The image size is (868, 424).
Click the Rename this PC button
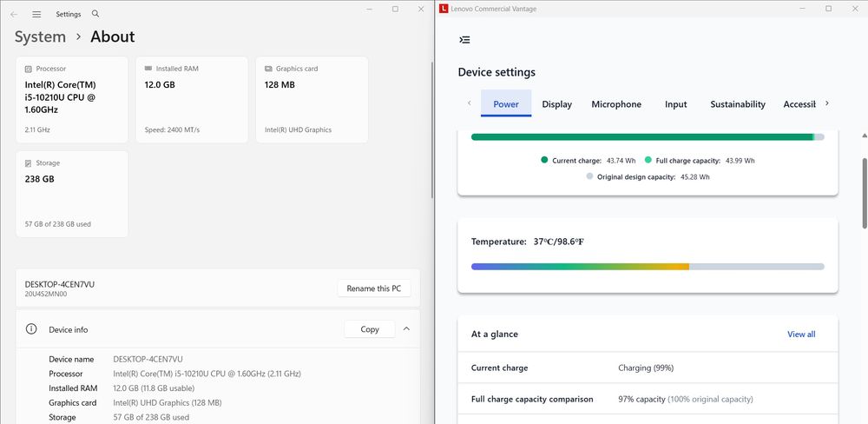click(x=374, y=288)
